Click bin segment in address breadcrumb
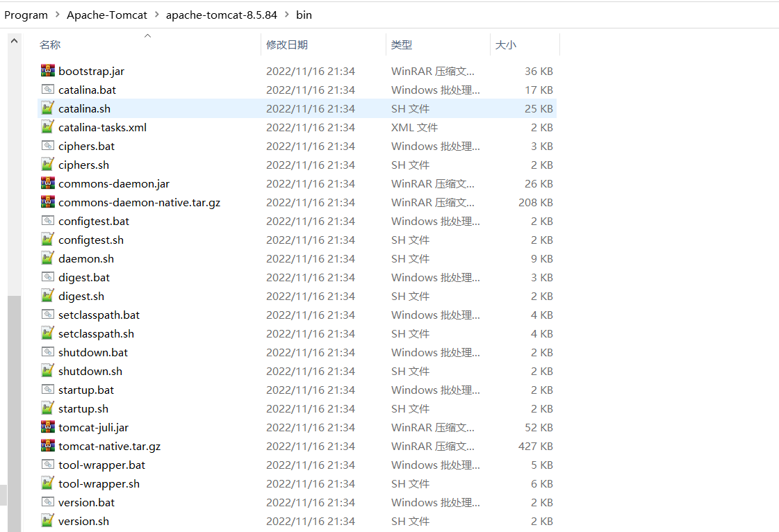The image size is (779, 532). 304,15
